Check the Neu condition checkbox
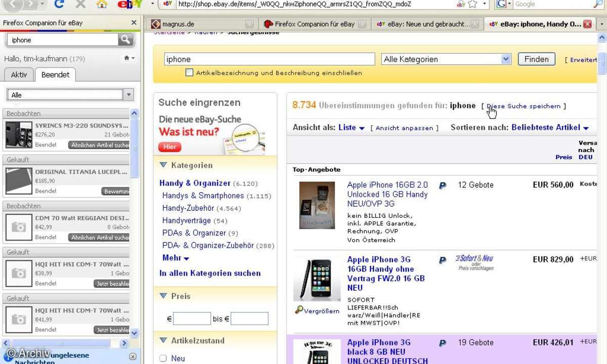Viewport: 607px width, 364px height. (x=163, y=358)
